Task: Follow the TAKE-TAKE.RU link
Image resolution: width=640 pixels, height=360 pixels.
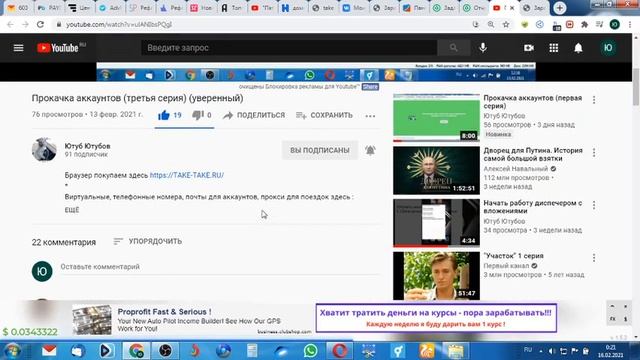Action: pos(187,175)
